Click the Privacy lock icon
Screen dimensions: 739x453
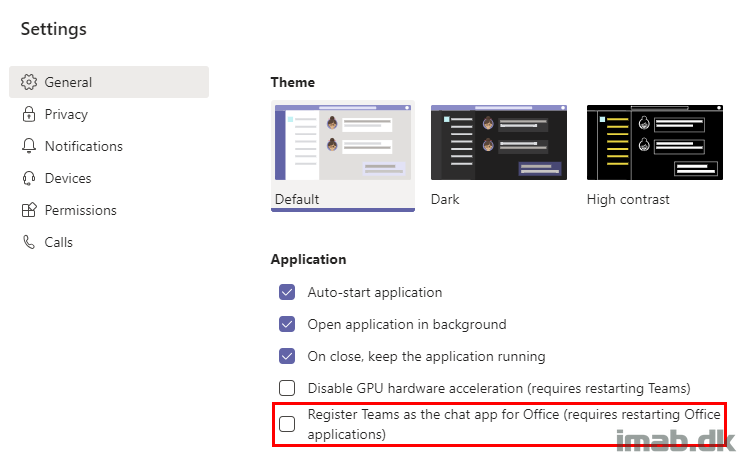pyautogui.click(x=29, y=114)
